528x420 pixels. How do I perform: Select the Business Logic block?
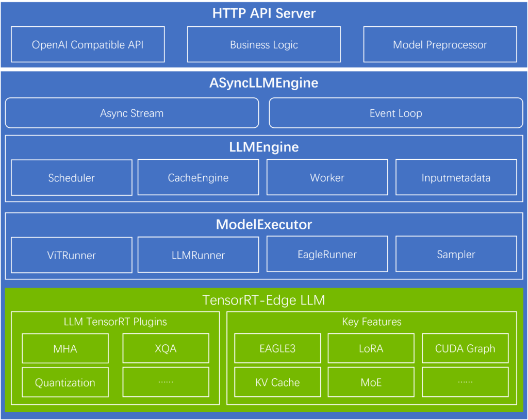[x=264, y=45]
